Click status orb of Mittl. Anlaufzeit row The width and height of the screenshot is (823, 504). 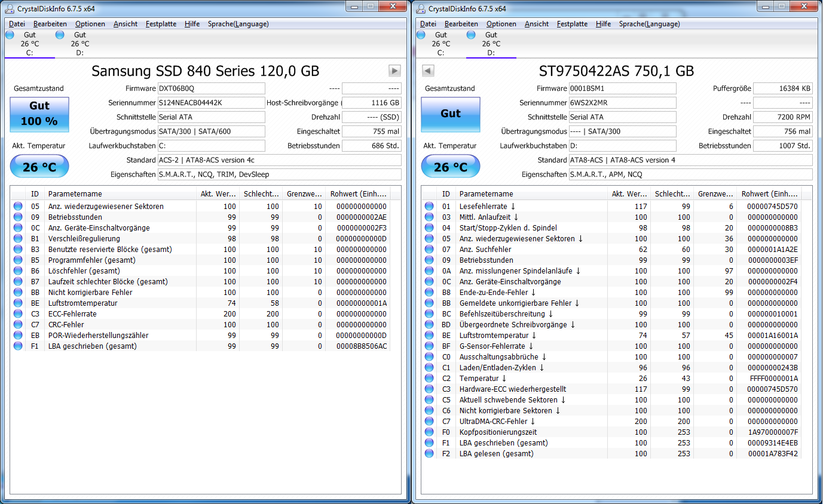click(x=429, y=217)
